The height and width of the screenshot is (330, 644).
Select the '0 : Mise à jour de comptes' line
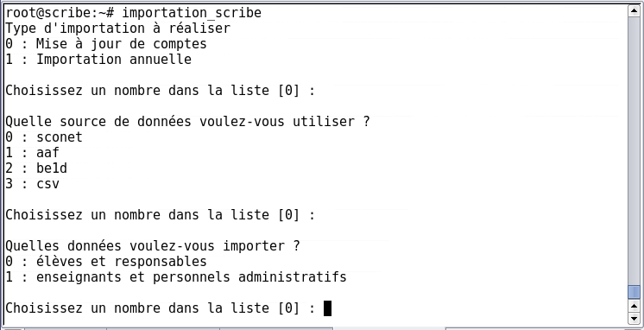pos(106,44)
